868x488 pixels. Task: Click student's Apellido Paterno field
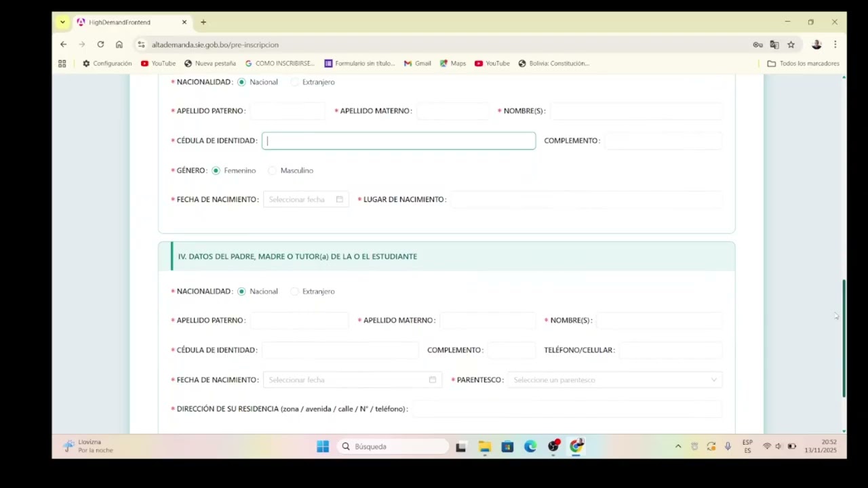tap(288, 110)
